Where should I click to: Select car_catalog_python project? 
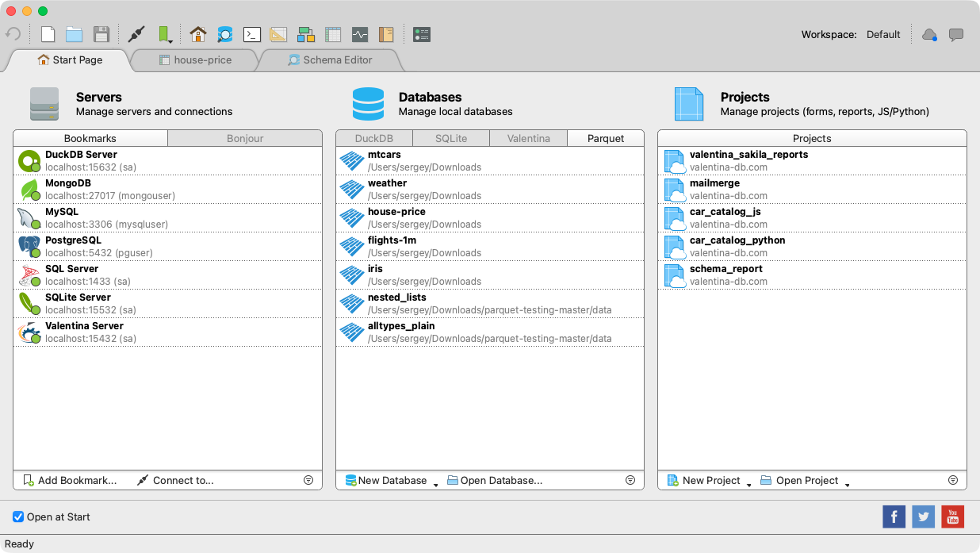812,247
